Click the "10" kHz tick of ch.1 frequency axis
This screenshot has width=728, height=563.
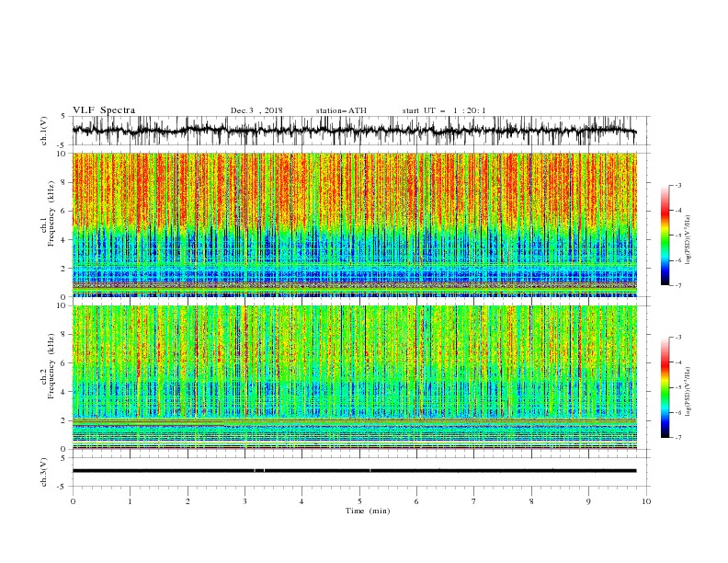[63, 154]
